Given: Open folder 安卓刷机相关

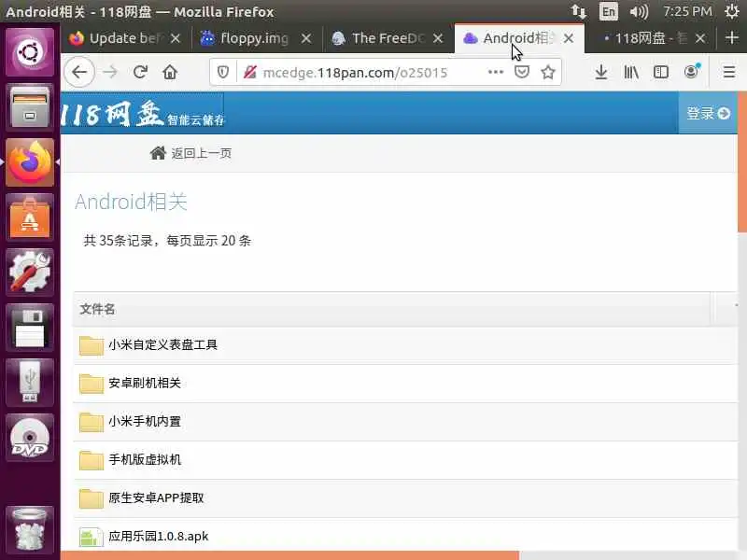Looking at the screenshot, I should (145, 384).
